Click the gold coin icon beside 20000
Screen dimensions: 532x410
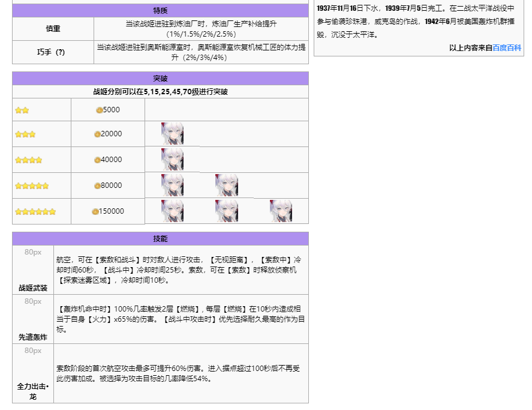(x=97, y=134)
